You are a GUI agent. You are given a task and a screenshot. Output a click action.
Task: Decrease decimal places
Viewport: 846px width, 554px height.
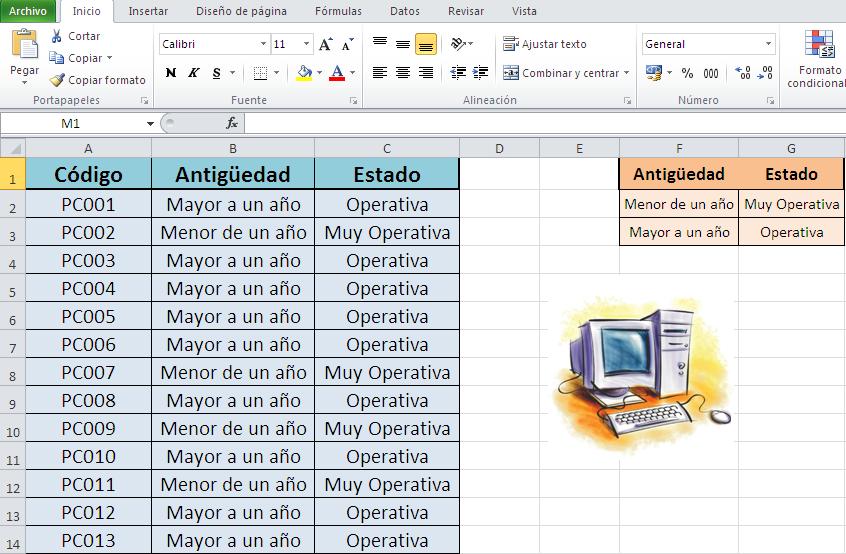(765, 73)
